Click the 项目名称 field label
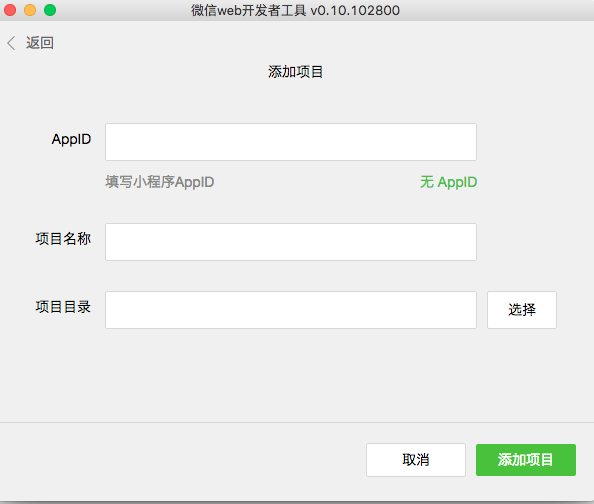 (63, 239)
